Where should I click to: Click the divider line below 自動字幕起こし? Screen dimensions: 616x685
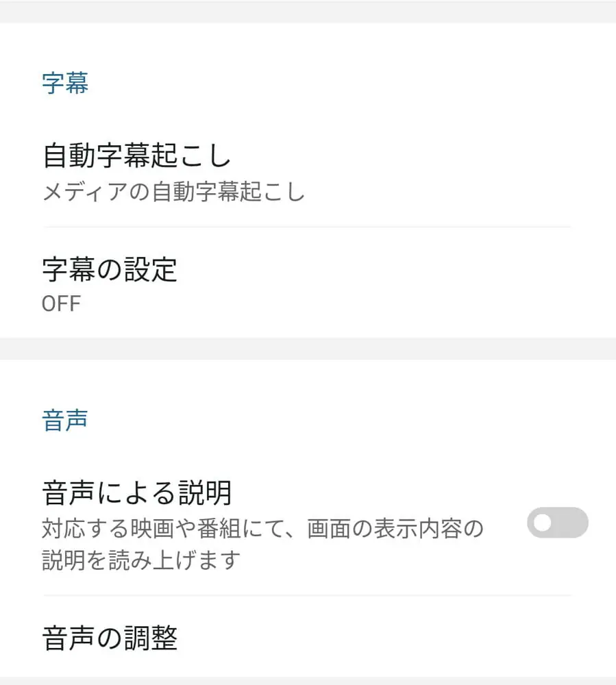pos(308,227)
